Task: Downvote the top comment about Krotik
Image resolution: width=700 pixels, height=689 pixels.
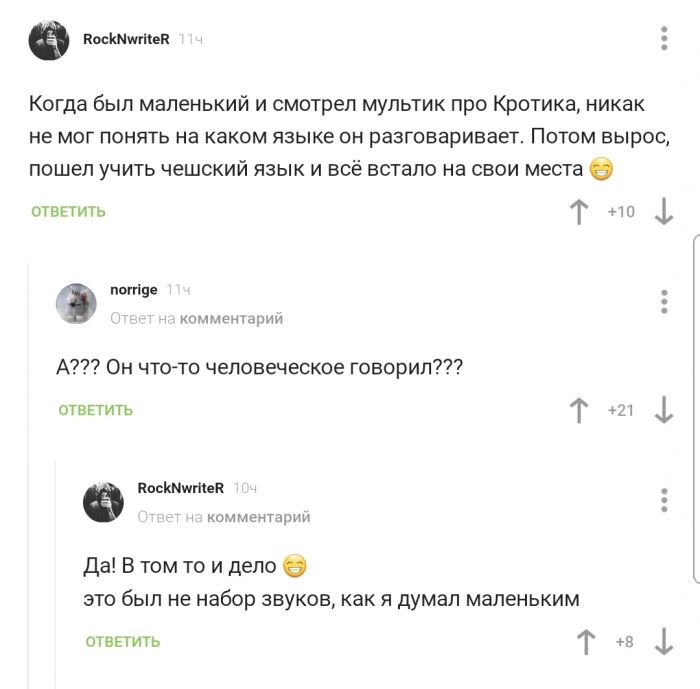Action: coord(663,212)
